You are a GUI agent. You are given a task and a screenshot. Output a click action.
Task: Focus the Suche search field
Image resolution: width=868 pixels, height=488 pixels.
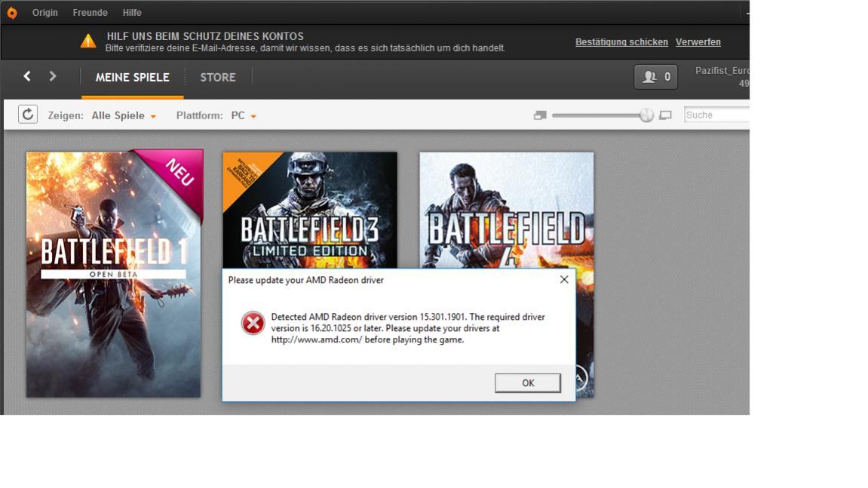[716, 115]
